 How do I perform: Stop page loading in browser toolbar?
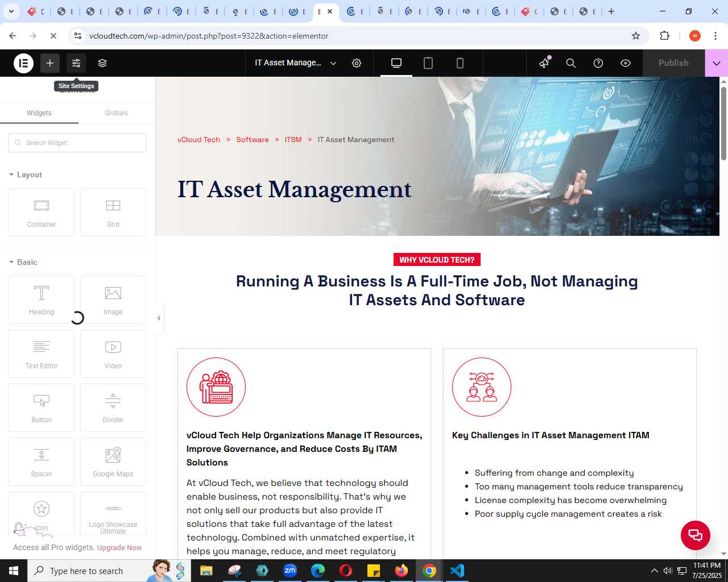click(x=53, y=36)
